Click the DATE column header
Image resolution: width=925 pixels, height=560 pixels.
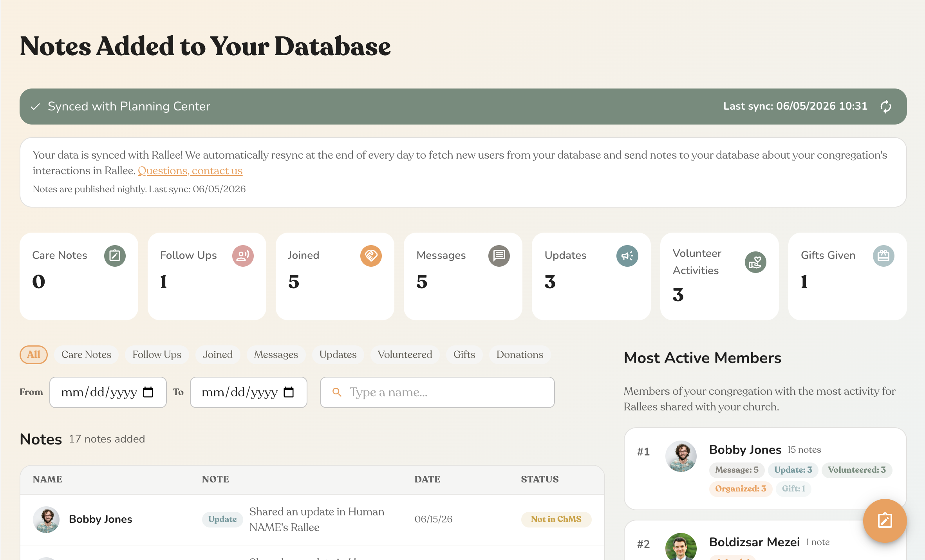coord(427,479)
